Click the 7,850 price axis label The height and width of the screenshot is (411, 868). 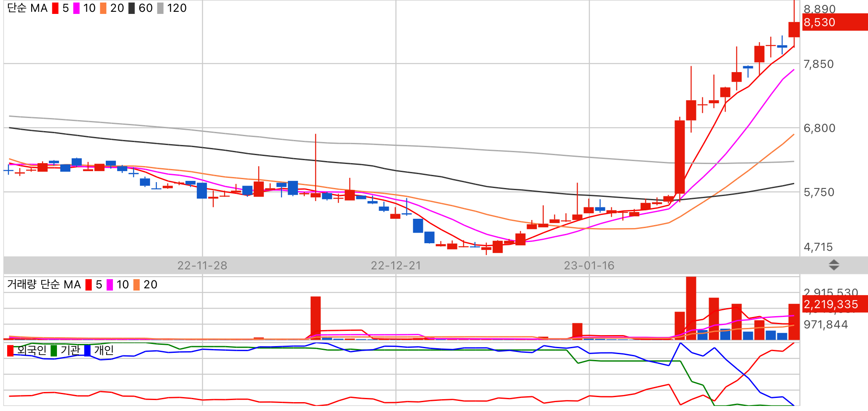pyautogui.click(x=819, y=64)
